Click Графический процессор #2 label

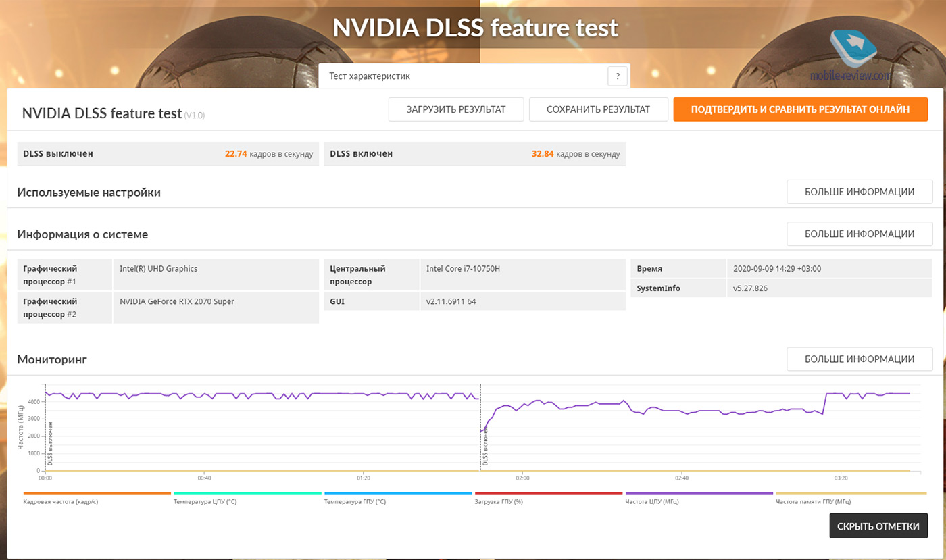50,307
